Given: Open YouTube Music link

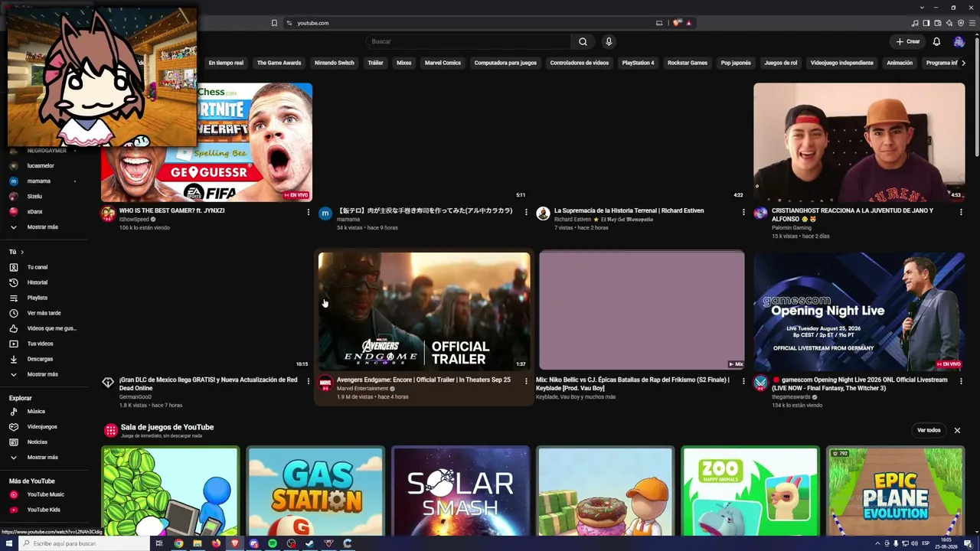Looking at the screenshot, I should pyautogui.click(x=45, y=494).
